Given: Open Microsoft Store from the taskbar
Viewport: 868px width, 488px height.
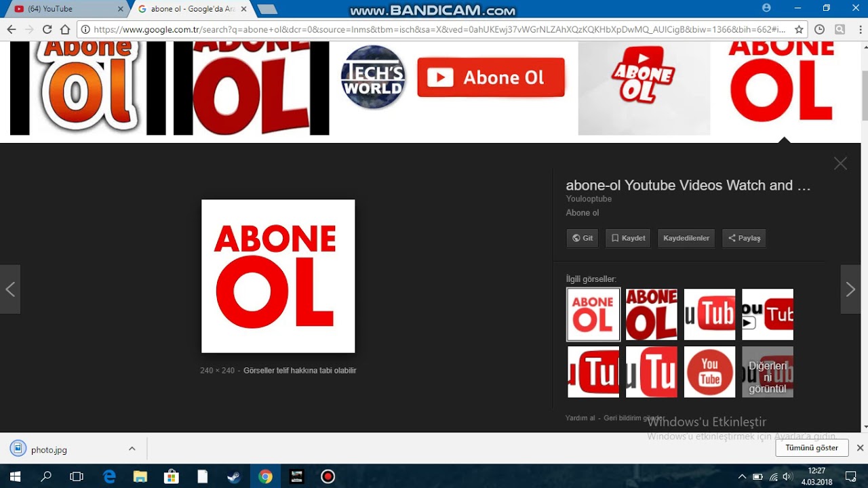Looking at the screenshot, I should click(x=172, y=476).
